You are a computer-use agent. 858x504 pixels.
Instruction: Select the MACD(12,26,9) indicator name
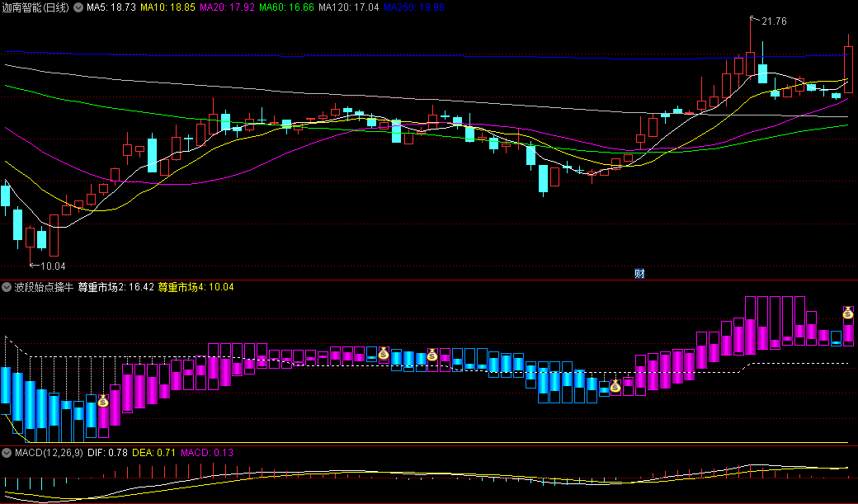[x=49, y=453]
